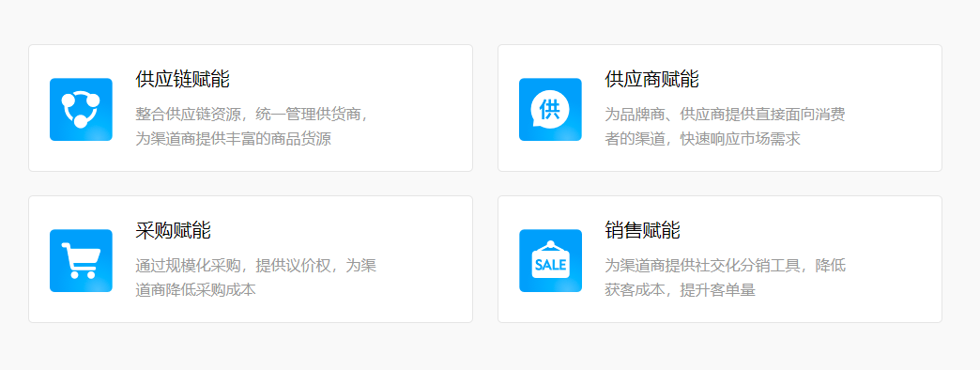Click text 为品牌商、供应商提供直接面向消费
Screen dimensions: 980x370
click(725, 115)
